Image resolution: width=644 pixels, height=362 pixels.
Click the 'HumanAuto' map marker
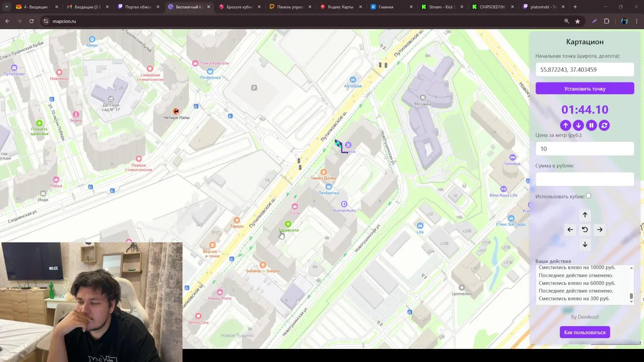pyautogui.click(x=344, y=204)
